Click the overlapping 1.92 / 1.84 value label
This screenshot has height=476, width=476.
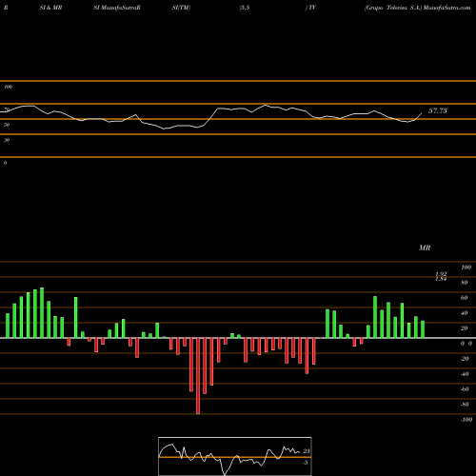(441, 276)
